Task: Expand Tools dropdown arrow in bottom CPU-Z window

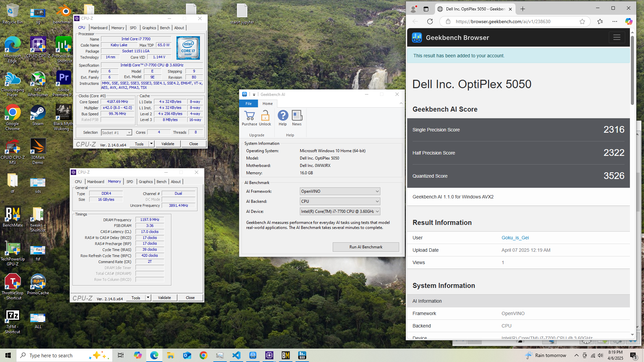Action: [x=148, y=298]
